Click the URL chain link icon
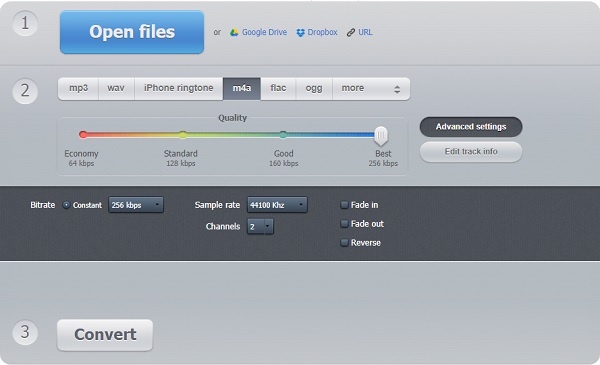Screen dimensions: 600x365 [x=351, y=33]
